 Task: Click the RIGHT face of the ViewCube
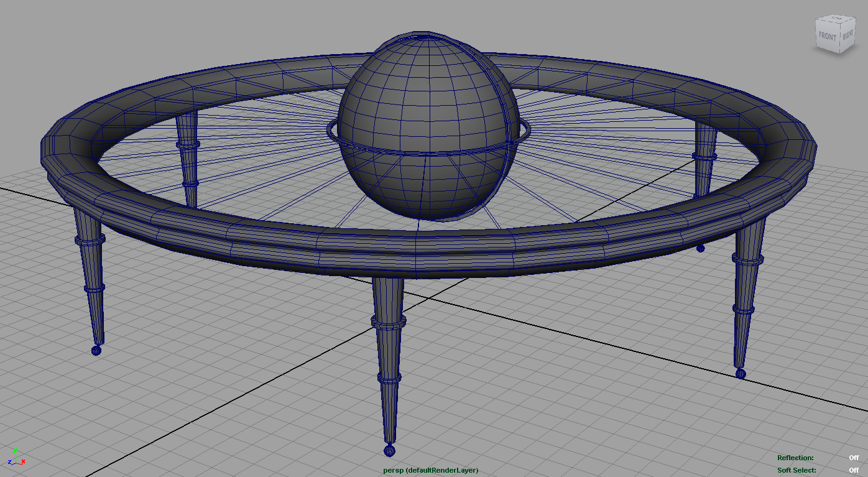click(847, 37)
